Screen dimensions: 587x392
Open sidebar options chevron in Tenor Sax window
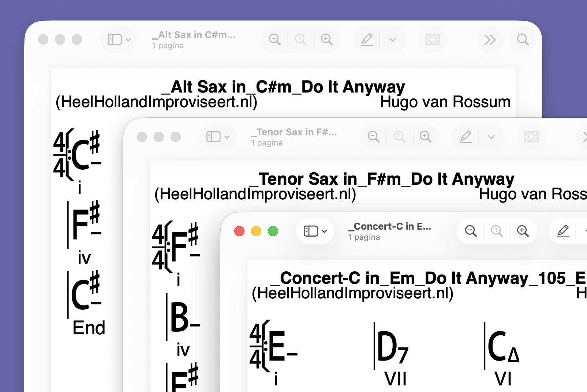(227, 137)
